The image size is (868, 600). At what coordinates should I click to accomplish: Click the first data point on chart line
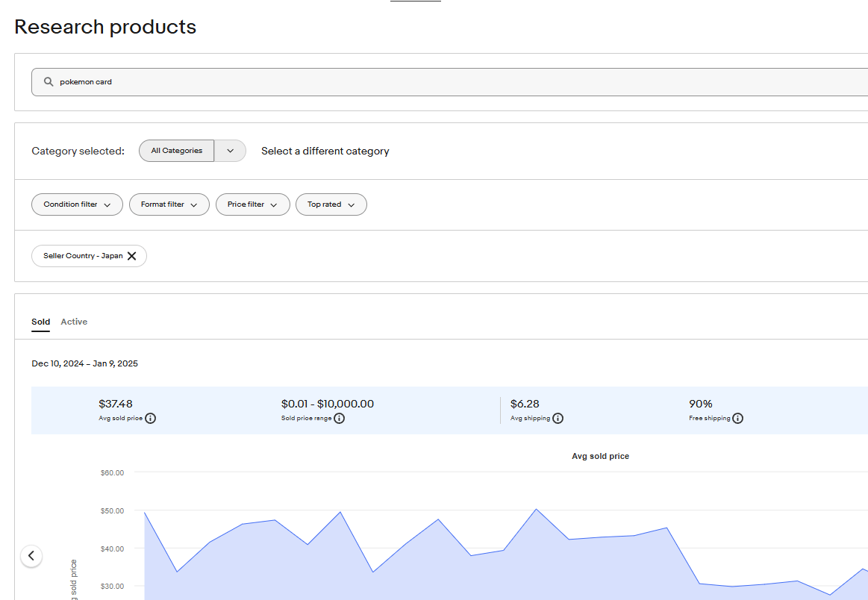pyautogui.click(x=144, y=512)
